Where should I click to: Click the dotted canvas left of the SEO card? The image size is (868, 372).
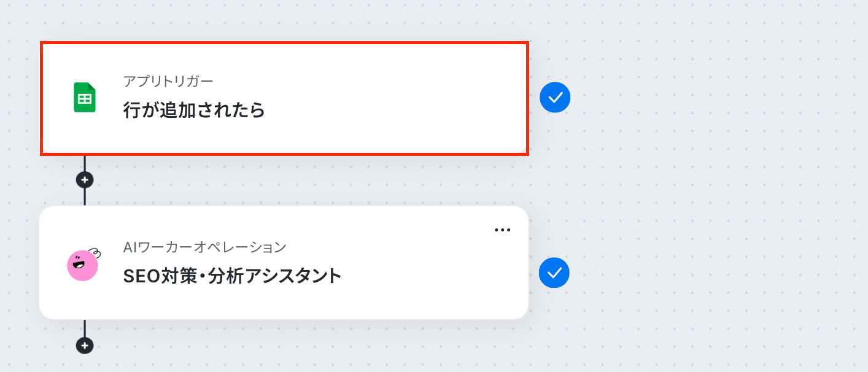tap(18, 264)
